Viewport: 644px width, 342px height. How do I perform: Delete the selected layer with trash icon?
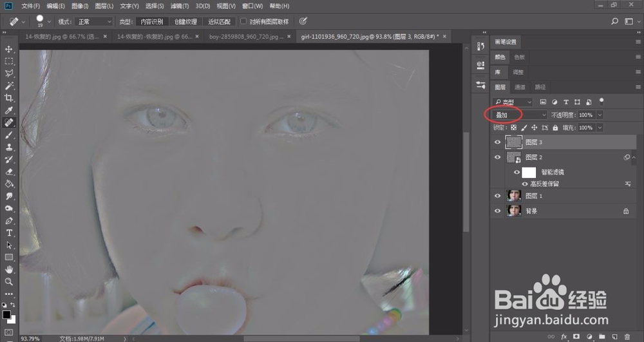(x=627, y=337)
